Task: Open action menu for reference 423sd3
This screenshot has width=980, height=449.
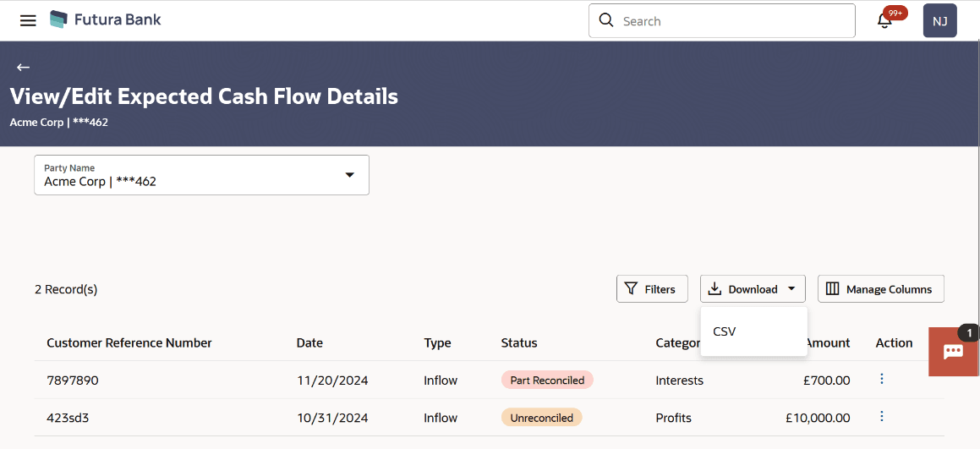Action: pos(882,417)
